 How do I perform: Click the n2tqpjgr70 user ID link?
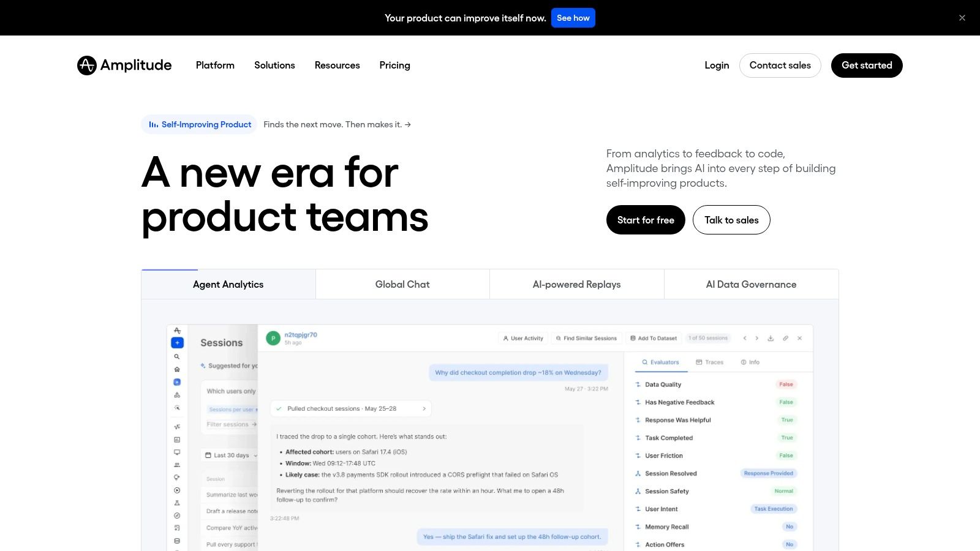tap(301, 335)
